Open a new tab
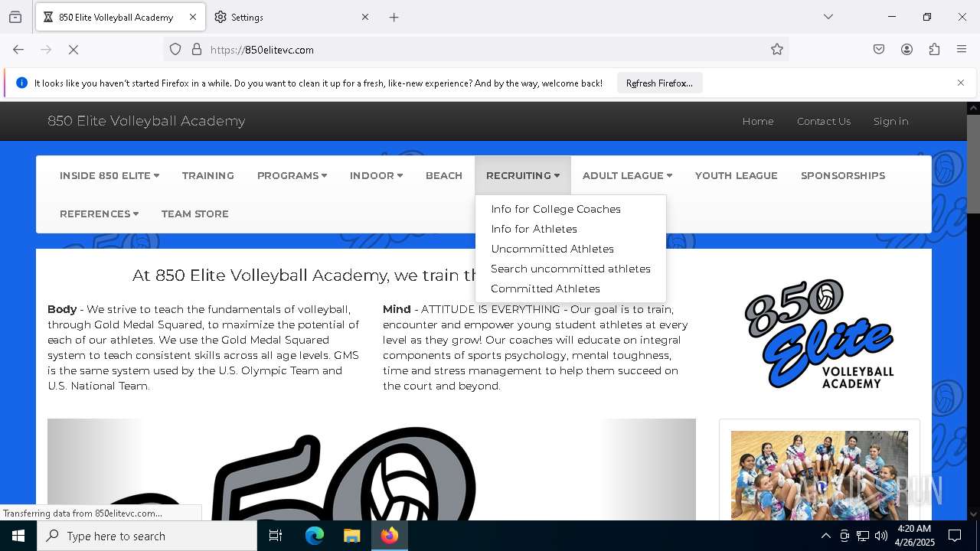980x551 pixels. [394, 17]
